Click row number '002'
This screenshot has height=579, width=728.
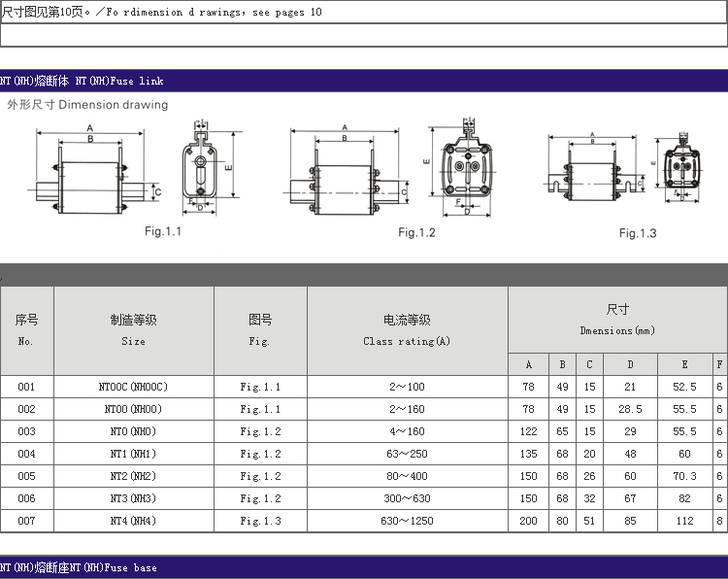coord(26,409)
